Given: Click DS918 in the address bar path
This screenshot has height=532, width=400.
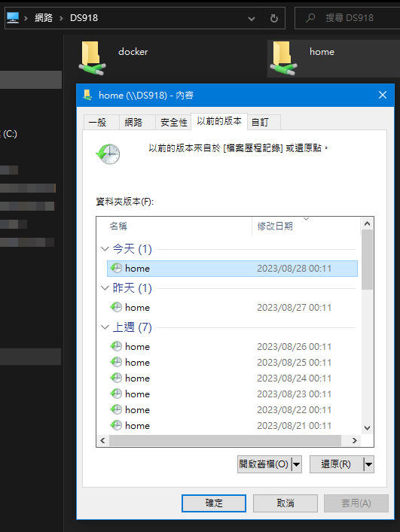Looking at the screenshot, I should pos(84,17).
